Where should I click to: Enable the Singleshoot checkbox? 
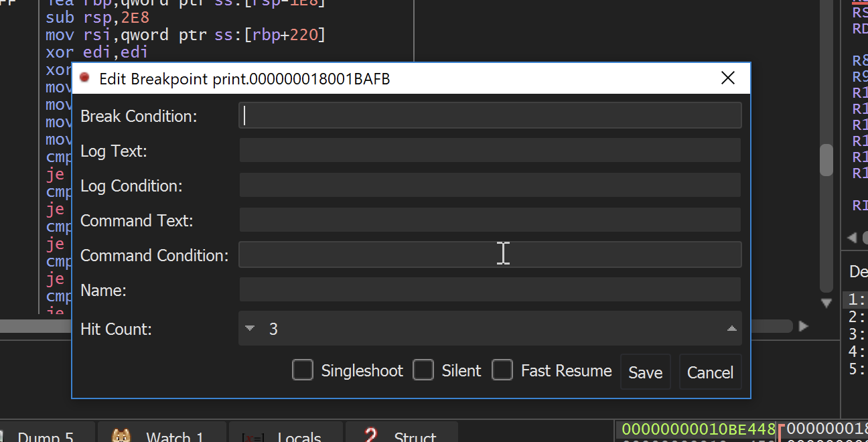coord(303,370)
